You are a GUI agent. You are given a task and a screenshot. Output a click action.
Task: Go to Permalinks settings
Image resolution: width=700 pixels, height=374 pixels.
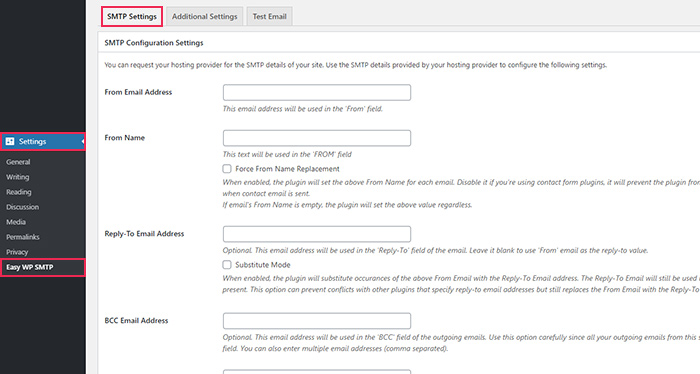coord(23,237)
